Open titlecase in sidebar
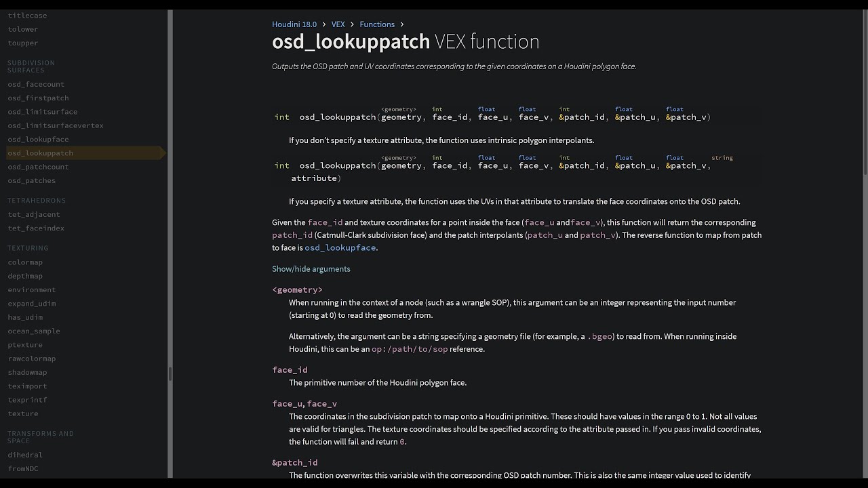Viewport: 868px width, 488px height. point(28,16)
